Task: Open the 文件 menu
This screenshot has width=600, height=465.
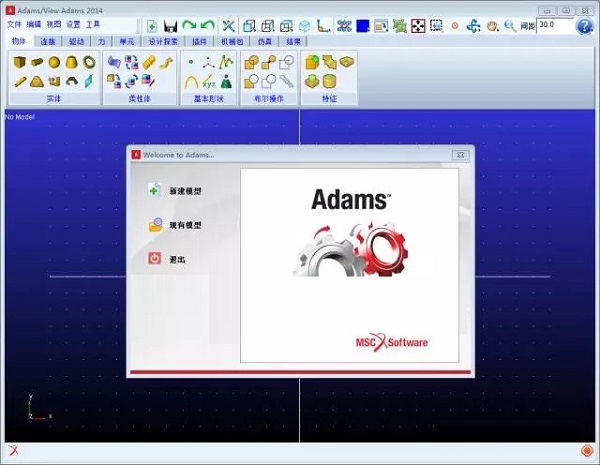Action: coord(14,24)
